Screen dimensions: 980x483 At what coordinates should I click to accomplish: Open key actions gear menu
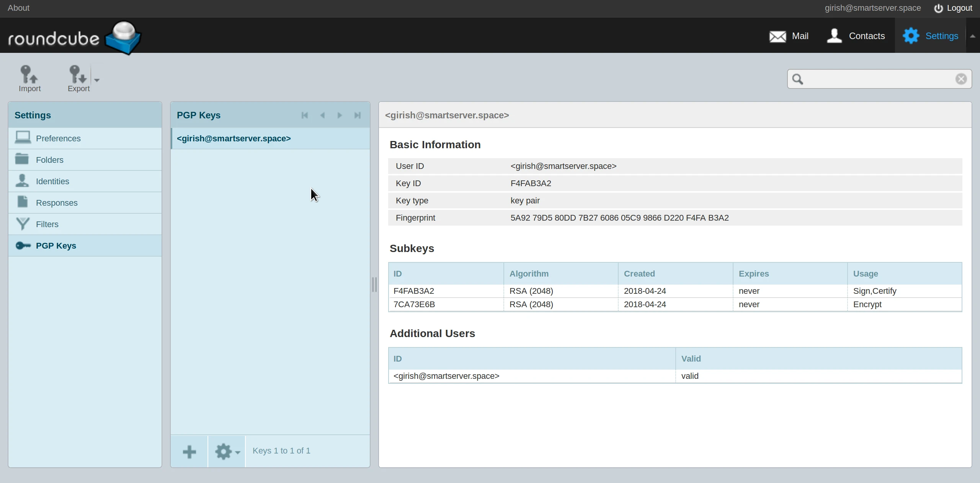click(227, 452)
